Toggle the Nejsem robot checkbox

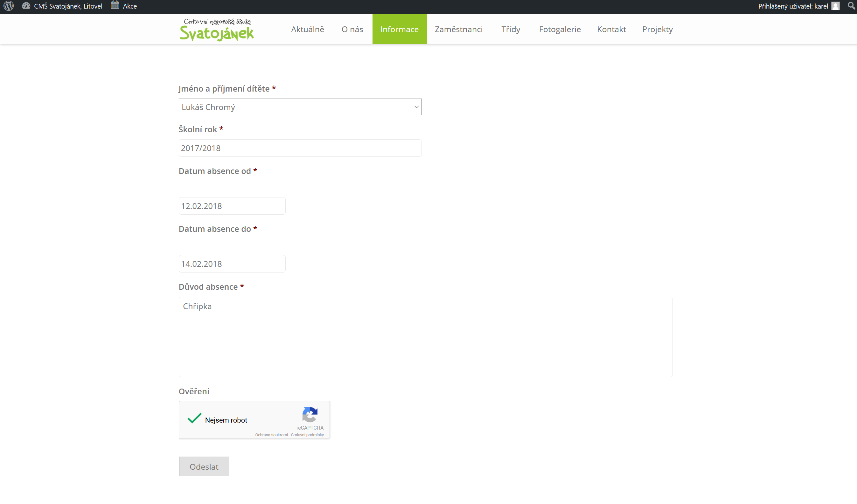(194, 419)
